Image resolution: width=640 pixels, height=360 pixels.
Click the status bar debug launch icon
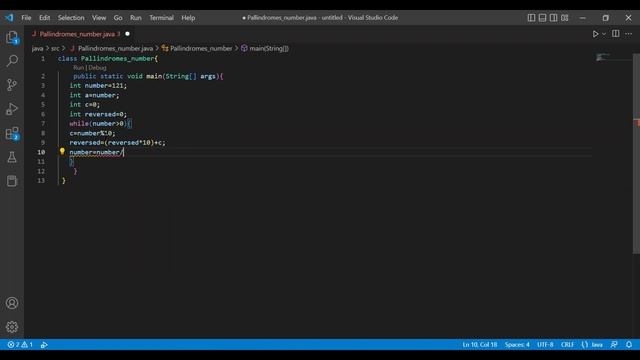click(44, 344)
